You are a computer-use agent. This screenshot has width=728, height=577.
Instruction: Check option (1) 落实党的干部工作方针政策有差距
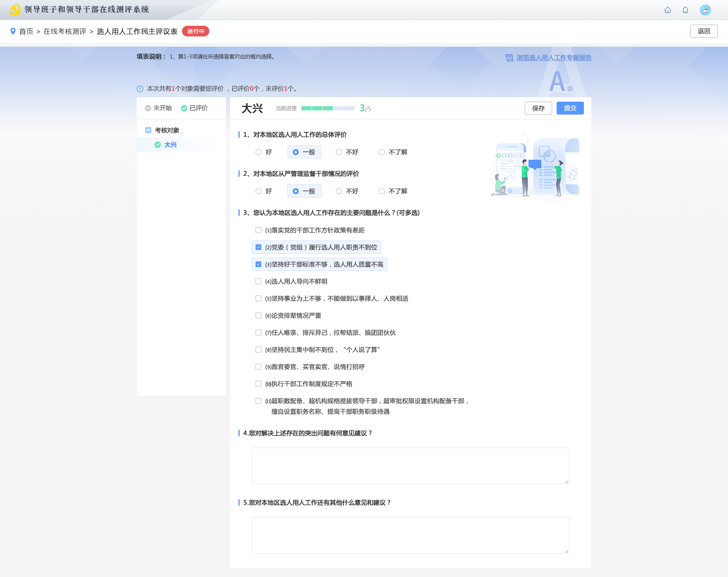(258, 230)
